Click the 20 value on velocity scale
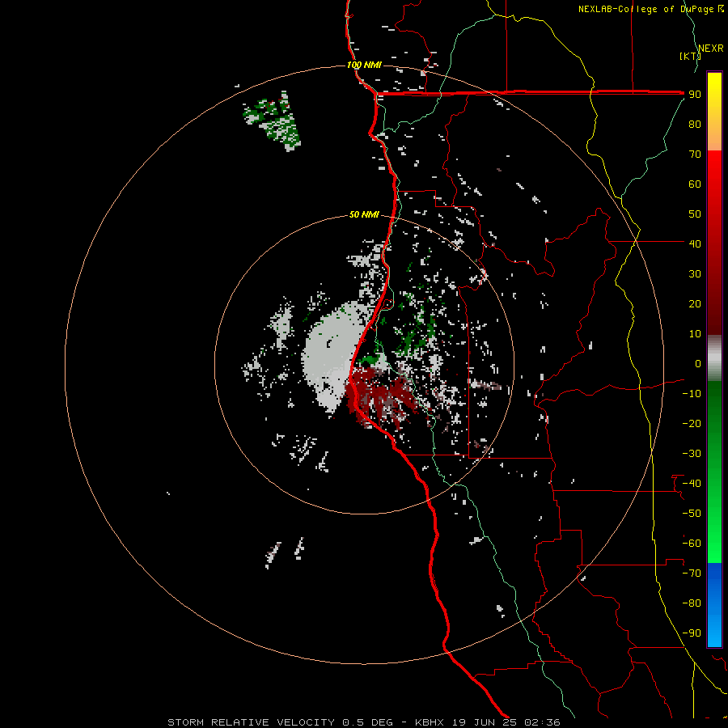The height and width of the screenshot is (728, 728). [x=695, y=304]
